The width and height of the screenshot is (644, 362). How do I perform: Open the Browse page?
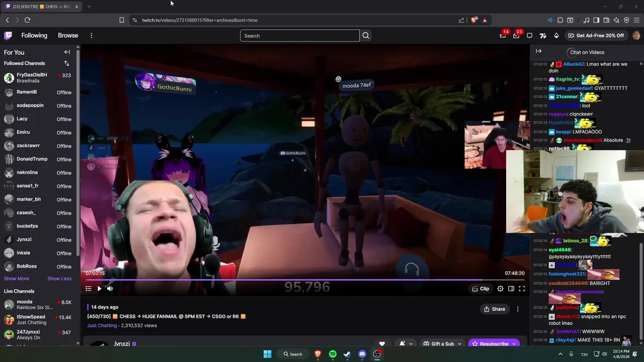[68, 36]
